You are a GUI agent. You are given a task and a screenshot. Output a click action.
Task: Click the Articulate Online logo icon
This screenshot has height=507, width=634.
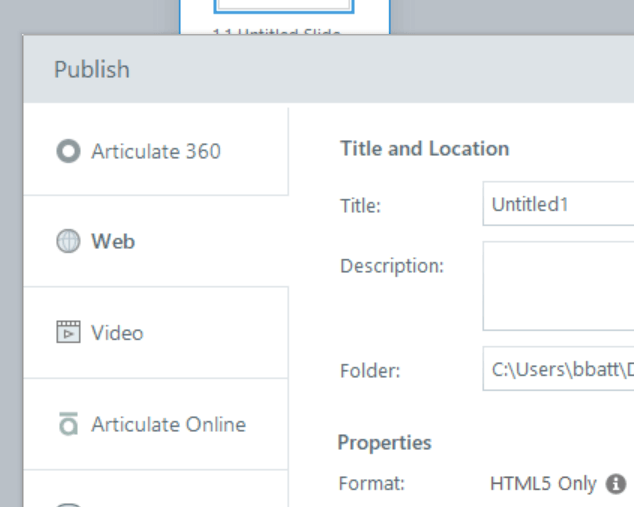(68, 424)
